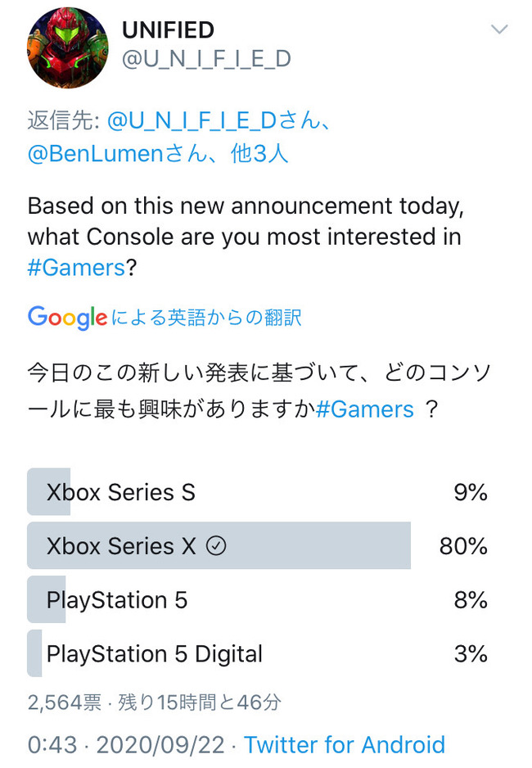Open the tweet options chevron menu
The height and width of the screenshot is (768, 532).
coord(498,30)
